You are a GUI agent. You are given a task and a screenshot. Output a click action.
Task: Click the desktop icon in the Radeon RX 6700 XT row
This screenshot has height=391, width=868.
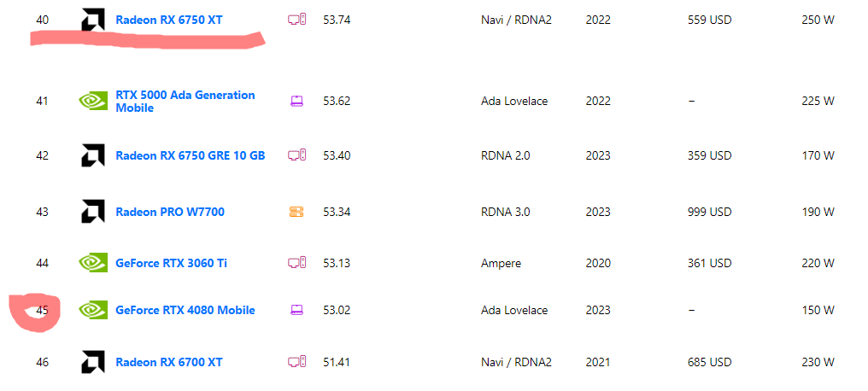[x=297, y=362]
